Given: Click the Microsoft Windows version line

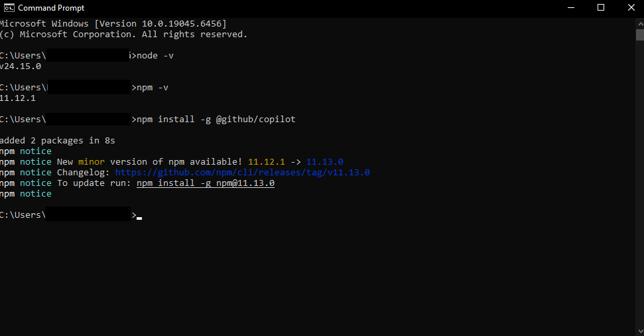Looking at the screenshot, I should pos(113,24).
